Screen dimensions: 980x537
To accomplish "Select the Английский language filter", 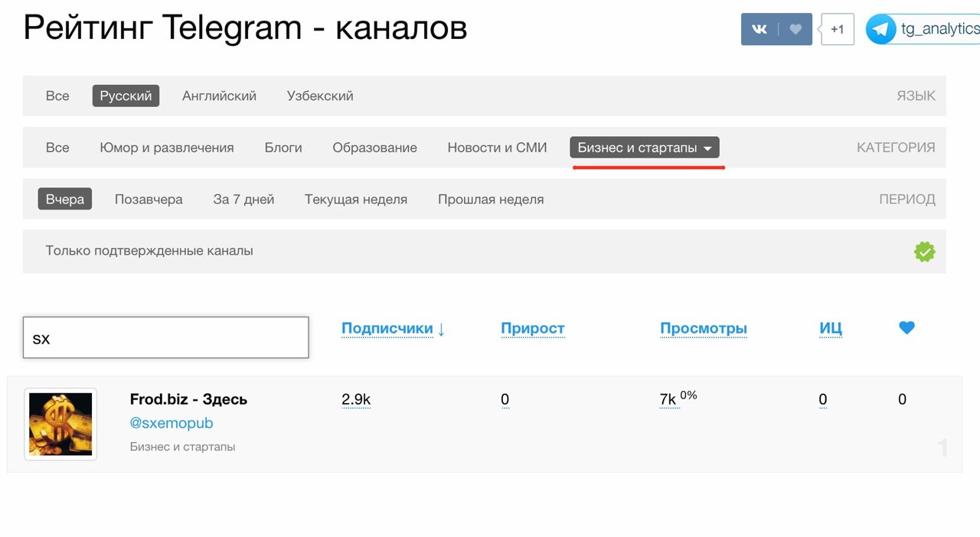I will [219, 96].
